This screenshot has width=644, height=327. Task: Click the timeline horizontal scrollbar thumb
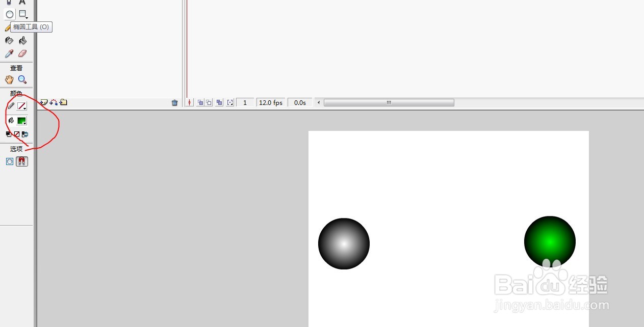click(x=389, y=102)
